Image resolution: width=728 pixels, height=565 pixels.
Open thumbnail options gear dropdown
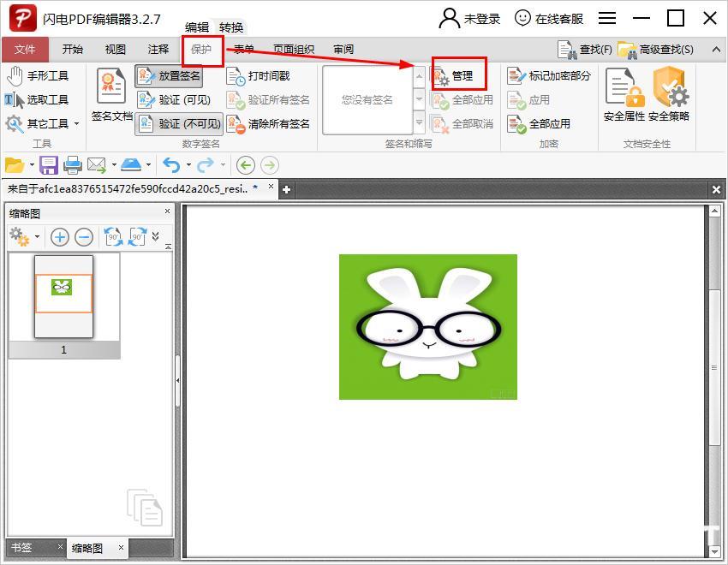point(25,237)
